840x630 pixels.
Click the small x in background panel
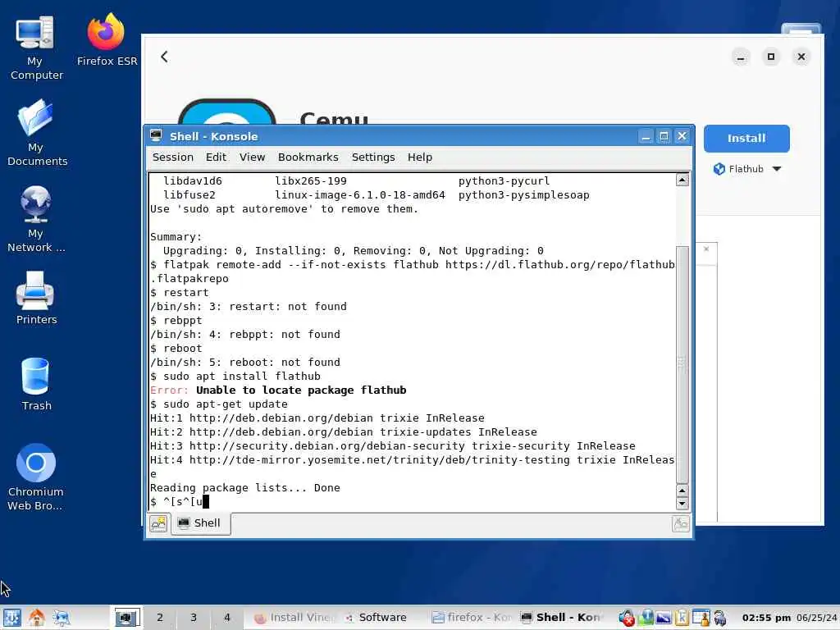coord(706,249)
